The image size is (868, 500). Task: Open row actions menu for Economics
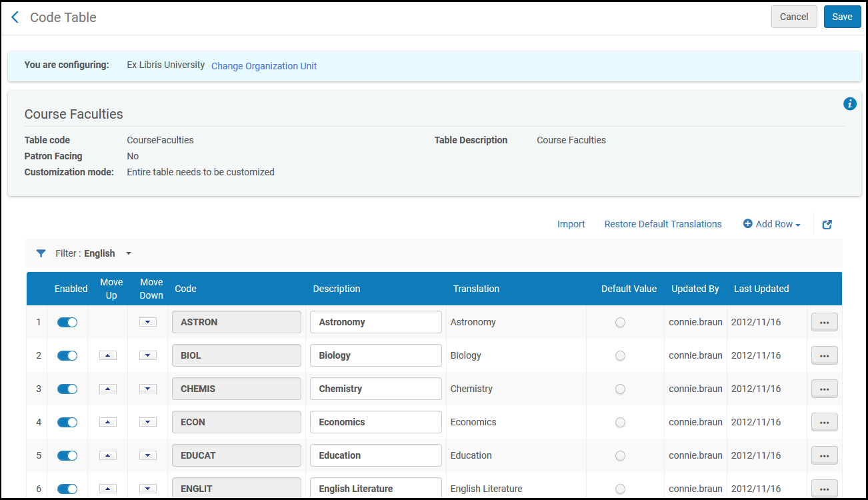(x=824, y=422)
